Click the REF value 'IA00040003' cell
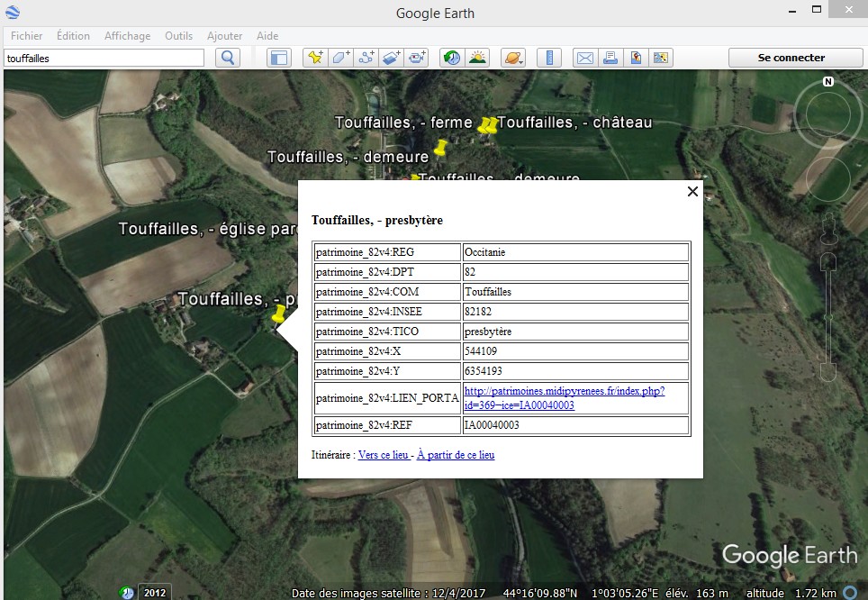This screenshot has height=600, width=868. (x=575, y=425)
